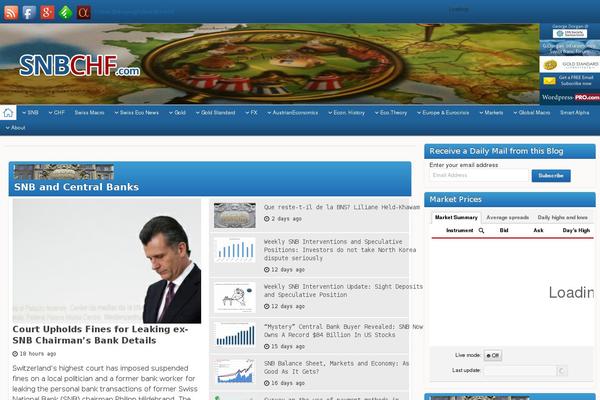Sort by the Bid column header
Viewport: 600px width, 400px height.
click(504, 230)
